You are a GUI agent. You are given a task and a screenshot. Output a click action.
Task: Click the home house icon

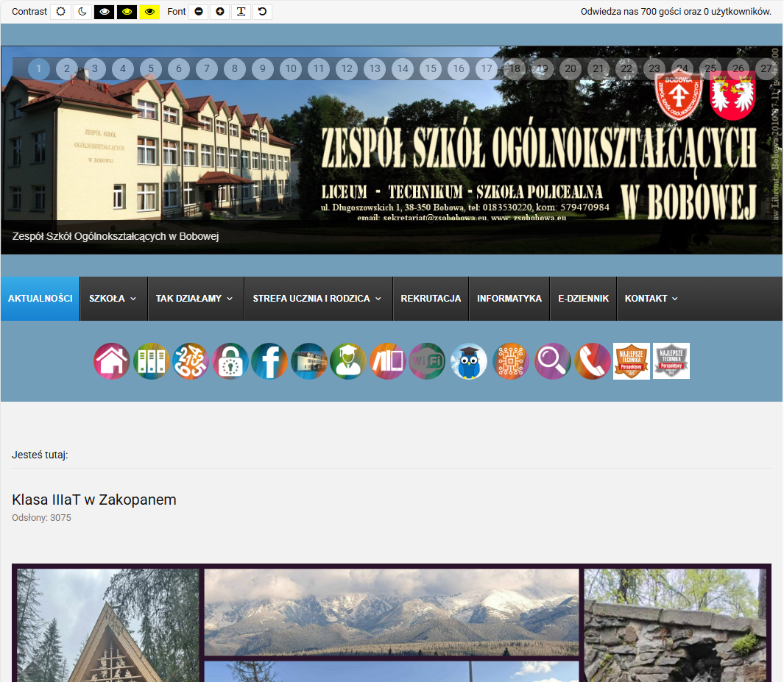click(112, 361)
